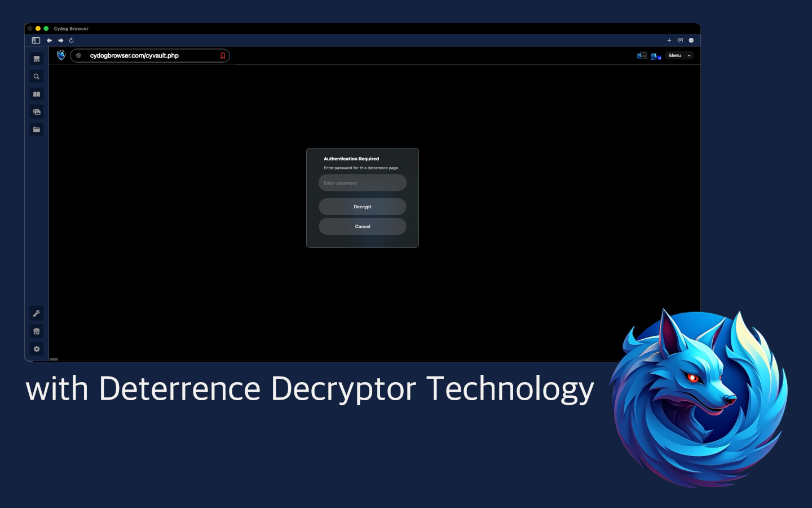Open a new tab with plus icon

tap(669, 41)
